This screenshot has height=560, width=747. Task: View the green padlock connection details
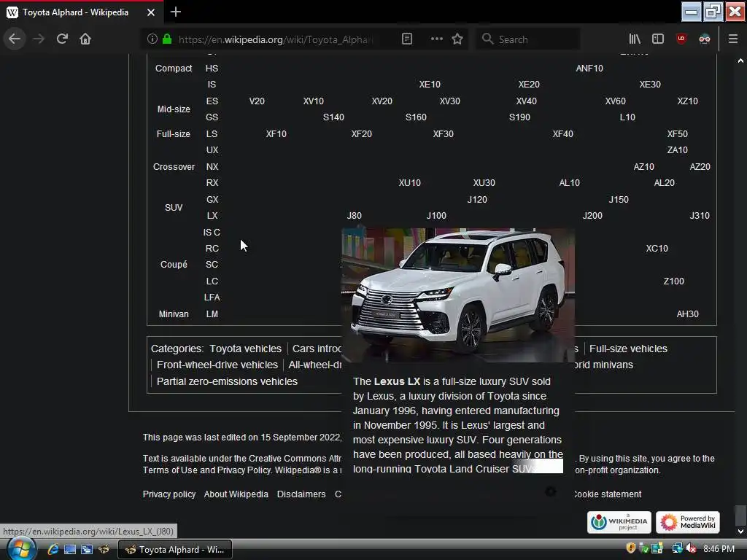pyautogui.click(x=167, y=39)
